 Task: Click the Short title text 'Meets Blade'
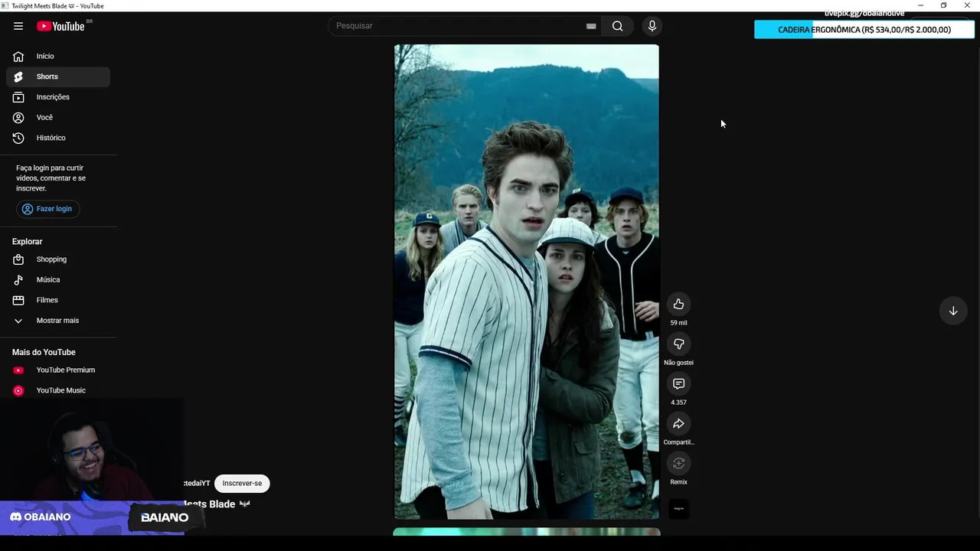[x=210, y=504]
